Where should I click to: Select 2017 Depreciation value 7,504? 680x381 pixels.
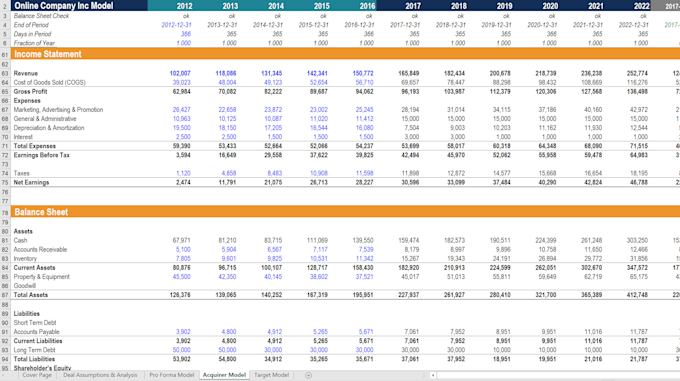click(x=412, y=128)
